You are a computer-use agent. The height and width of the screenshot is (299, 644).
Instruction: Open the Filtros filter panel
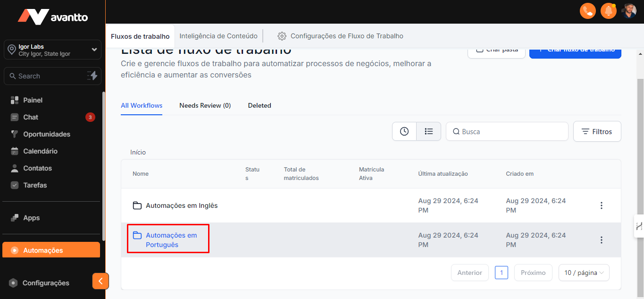click(597, 131)
